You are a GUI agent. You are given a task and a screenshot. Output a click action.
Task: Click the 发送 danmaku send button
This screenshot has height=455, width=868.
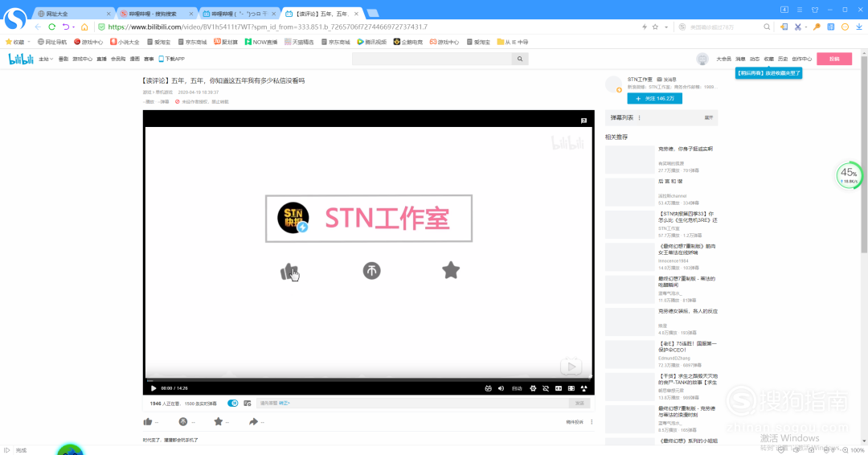(579, 403)
